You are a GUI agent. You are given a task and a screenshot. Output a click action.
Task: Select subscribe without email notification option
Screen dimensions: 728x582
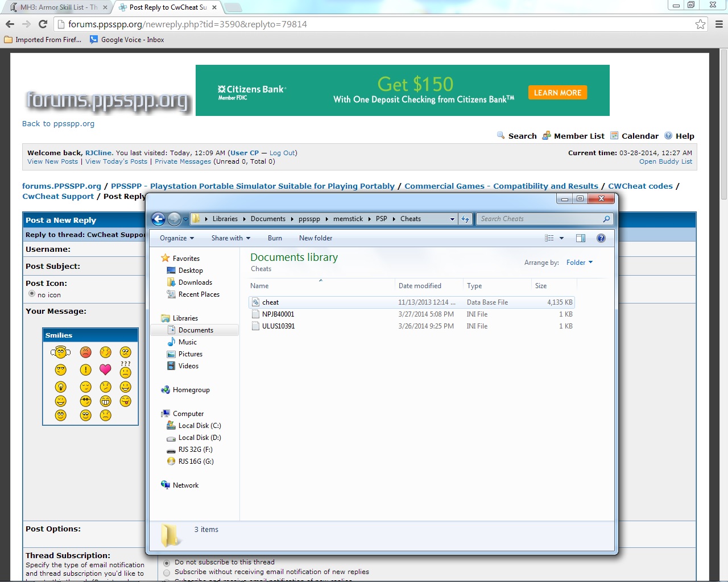[x=167, y=572]
